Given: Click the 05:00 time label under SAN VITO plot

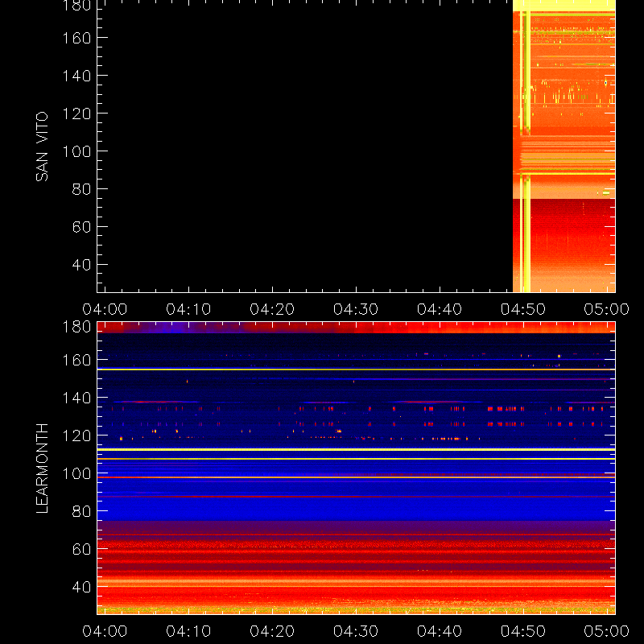Looking at the screenshot, I should coord(607,309).
